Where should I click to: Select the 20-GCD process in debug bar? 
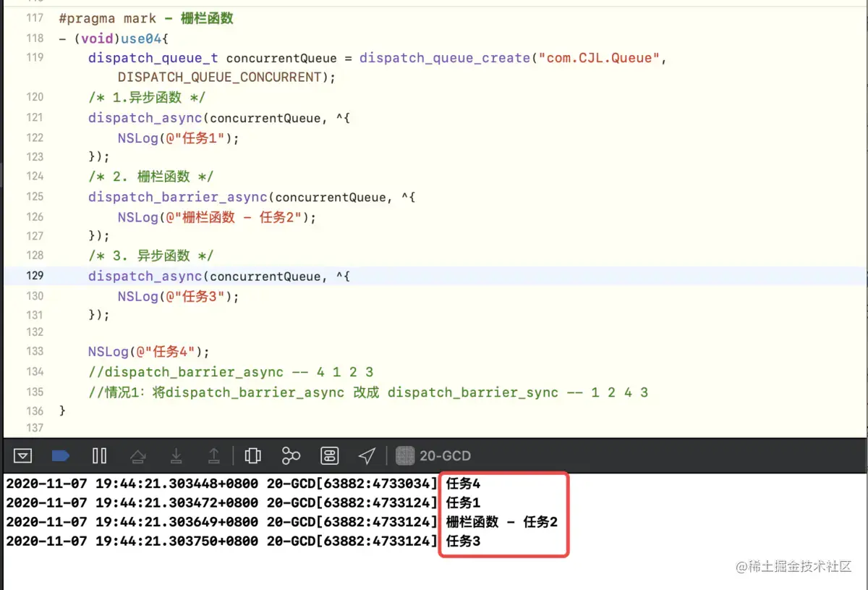(434, 455)
